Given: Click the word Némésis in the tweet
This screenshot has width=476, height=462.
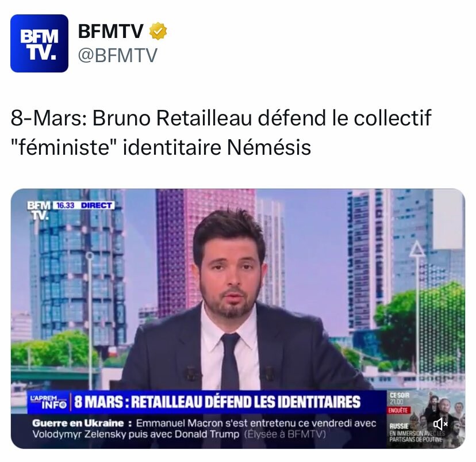Looking at the screenshot, I should coord(269,147).
